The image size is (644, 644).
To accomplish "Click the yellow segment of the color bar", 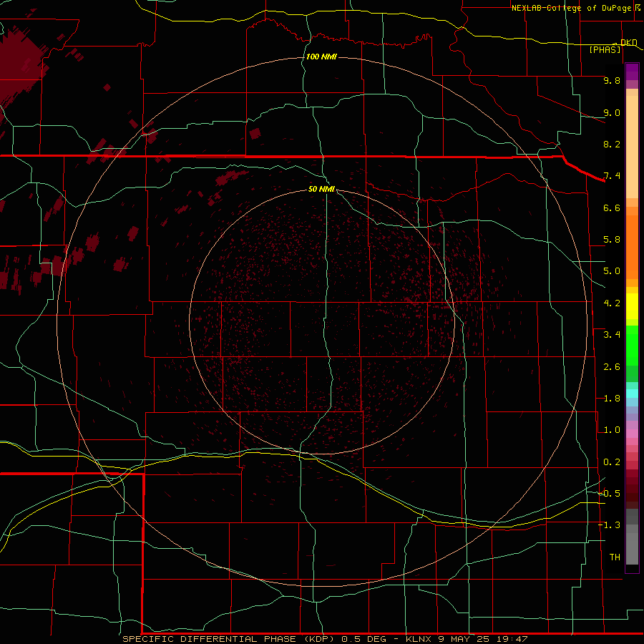I will pyautogui.click(x=632, y=306).
